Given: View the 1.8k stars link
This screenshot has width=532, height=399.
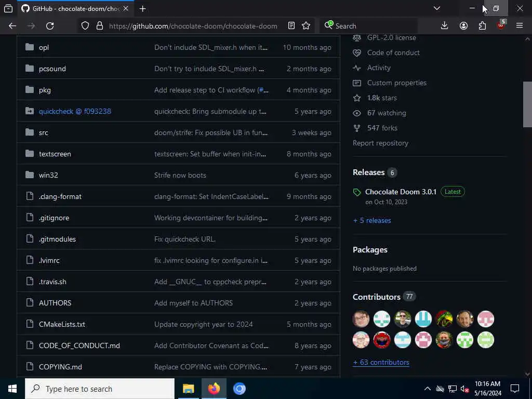Looking at the screenshot, I should pyautogui.click(x=382, y=98).
